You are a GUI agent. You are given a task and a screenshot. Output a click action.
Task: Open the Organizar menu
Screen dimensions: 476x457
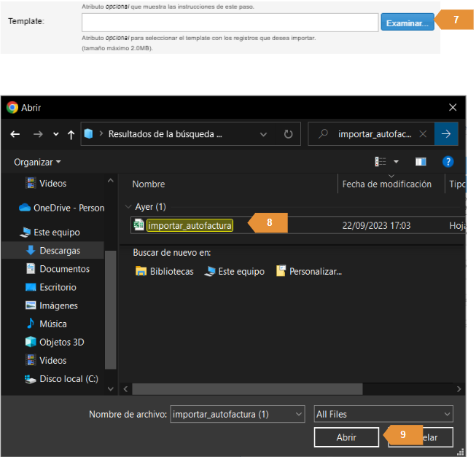(37, 162)
